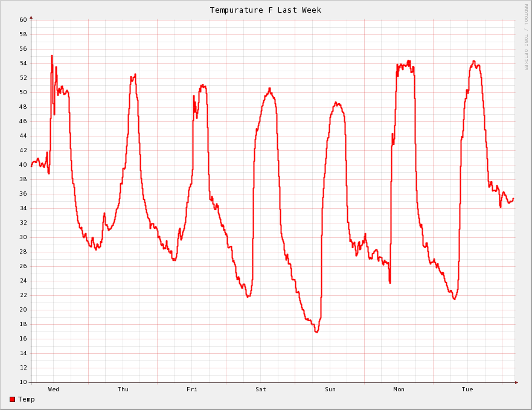Select the Sun label on the x-axis

click(x=330, y=389)
